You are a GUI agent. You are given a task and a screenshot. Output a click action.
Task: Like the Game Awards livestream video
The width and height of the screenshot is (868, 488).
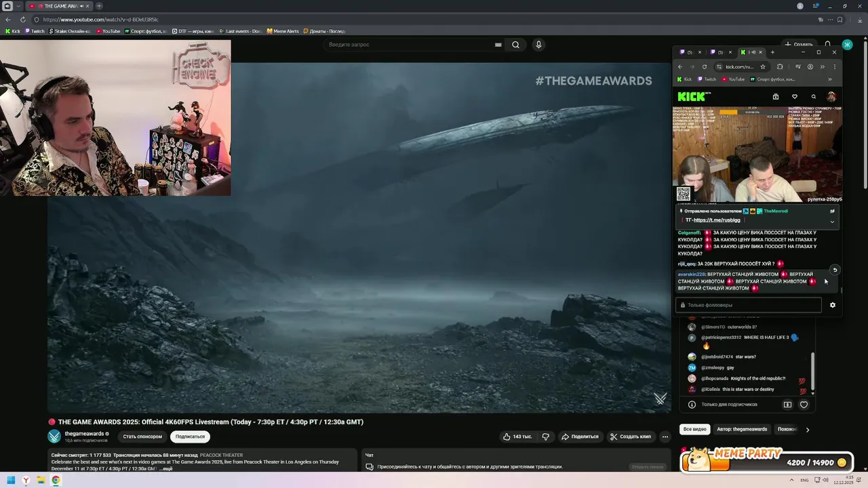pyautogui.click(x=517, y=436)
